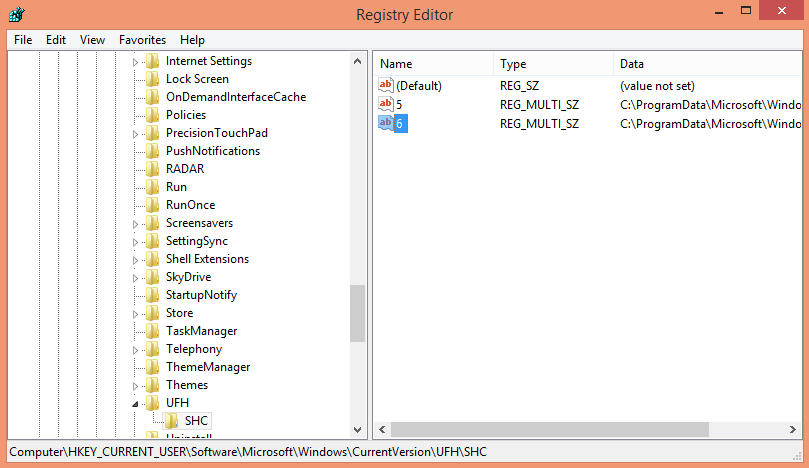The image size is (809, 468).
Task: Select the (Default) string value icon
Action: click(x=386, y=86)
